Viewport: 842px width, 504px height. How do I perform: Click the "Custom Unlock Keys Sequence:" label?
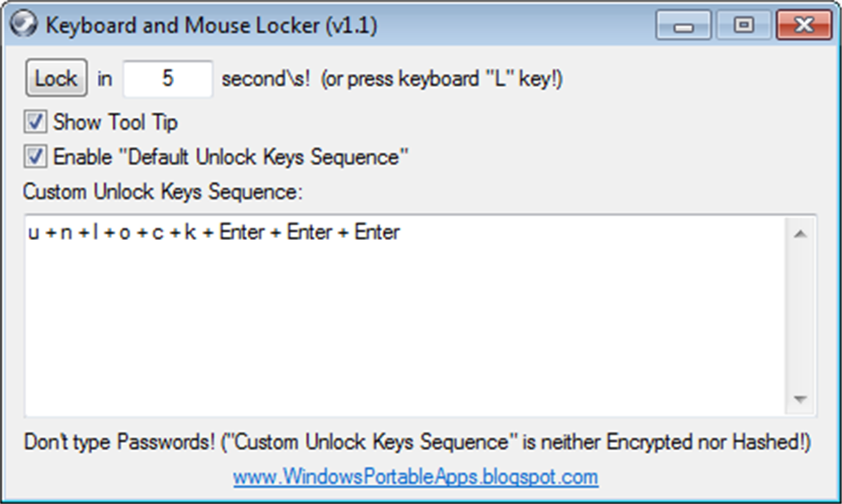163,192
